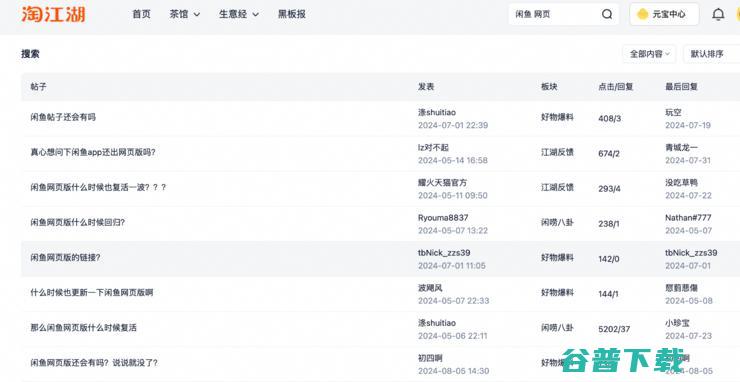Click 闲唠八卦 board in Ryouma8837 row

(x=557, y=222)
